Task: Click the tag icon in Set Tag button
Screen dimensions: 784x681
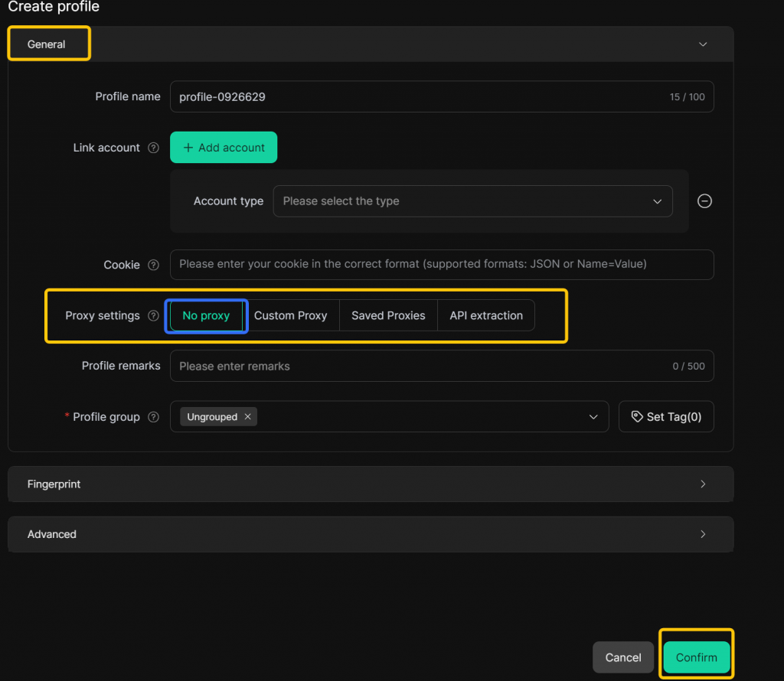Action: coord(636,417)
